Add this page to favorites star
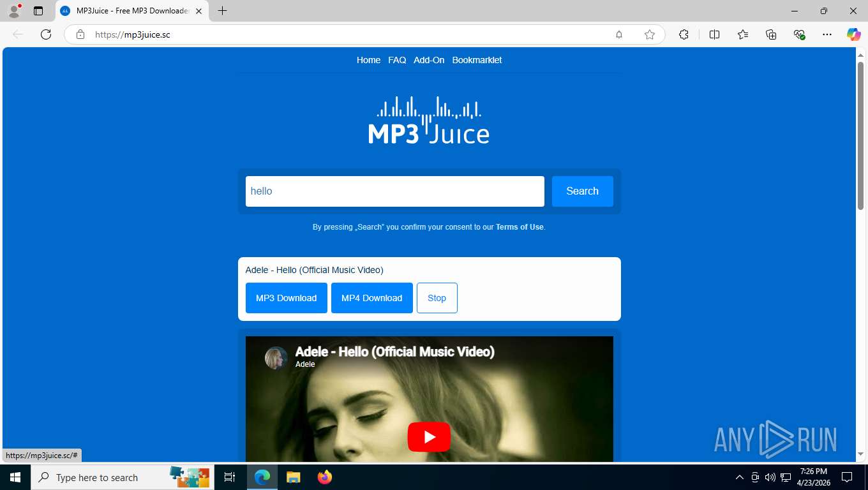 pos(650,34)
